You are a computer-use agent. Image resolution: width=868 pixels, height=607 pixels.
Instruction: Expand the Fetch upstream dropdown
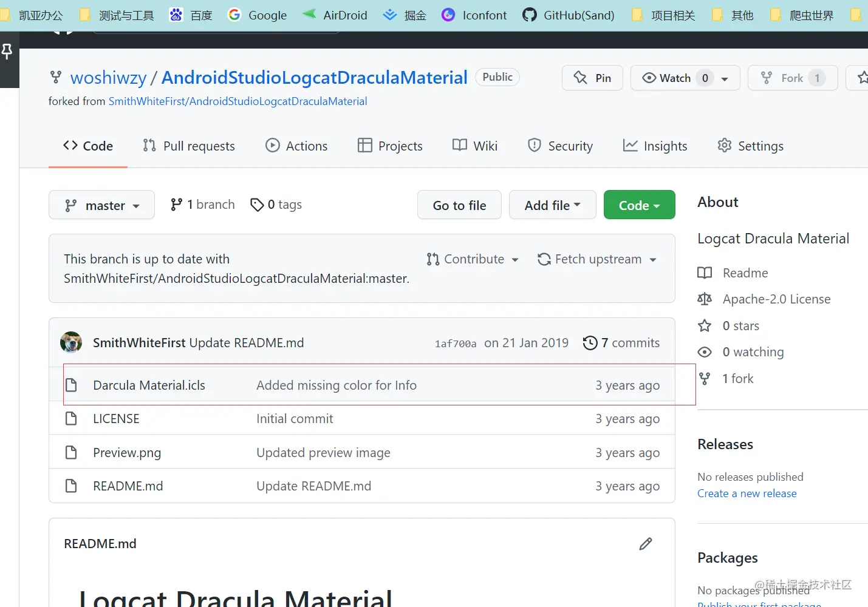coord(597,259)
